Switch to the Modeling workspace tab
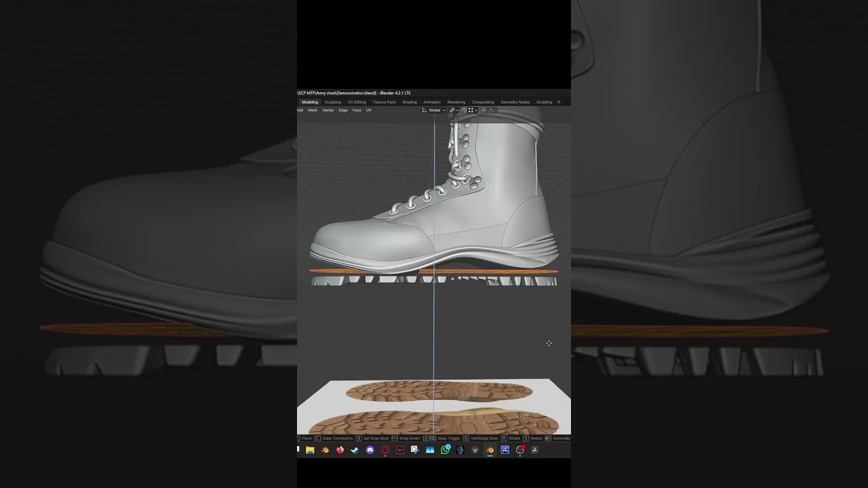The image size is (868, 488). tap(310, 102)
